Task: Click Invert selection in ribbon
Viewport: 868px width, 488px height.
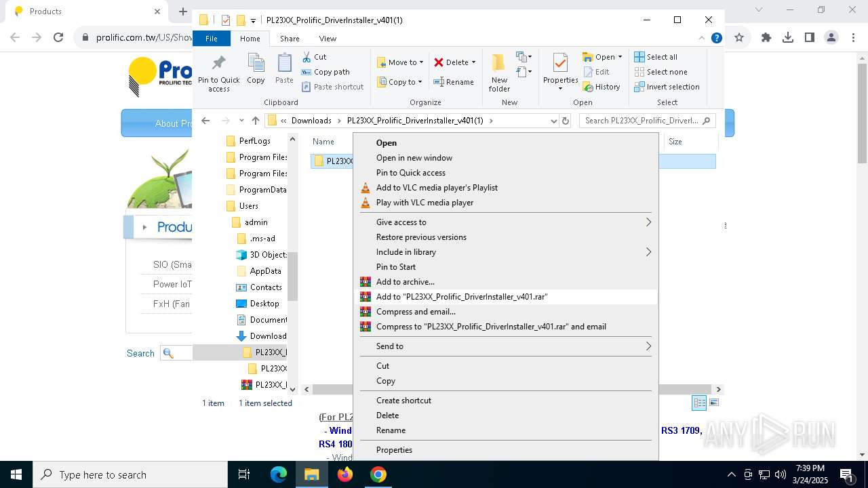Action: (x=667, y=87)
